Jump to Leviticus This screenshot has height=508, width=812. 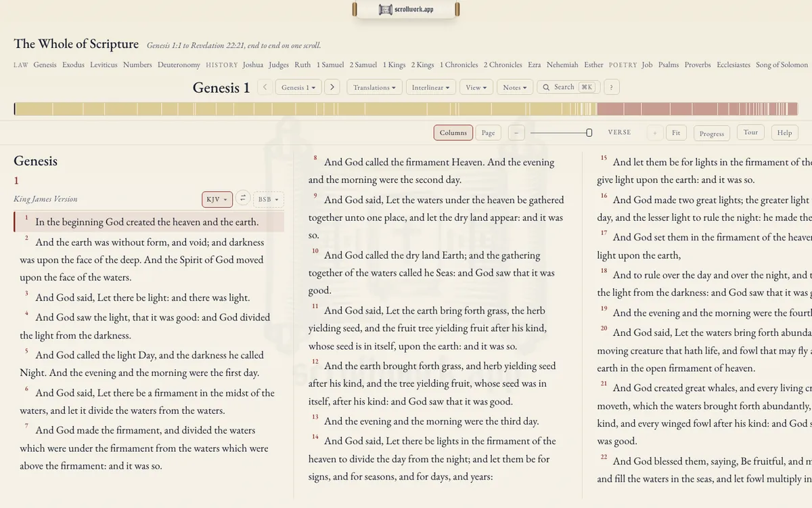click(104, 65)
